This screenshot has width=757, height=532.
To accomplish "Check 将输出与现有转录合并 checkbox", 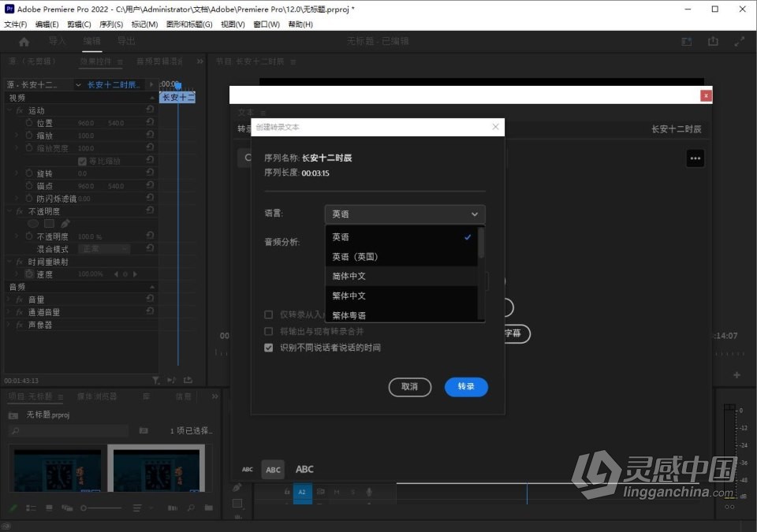I will (268, 331).
